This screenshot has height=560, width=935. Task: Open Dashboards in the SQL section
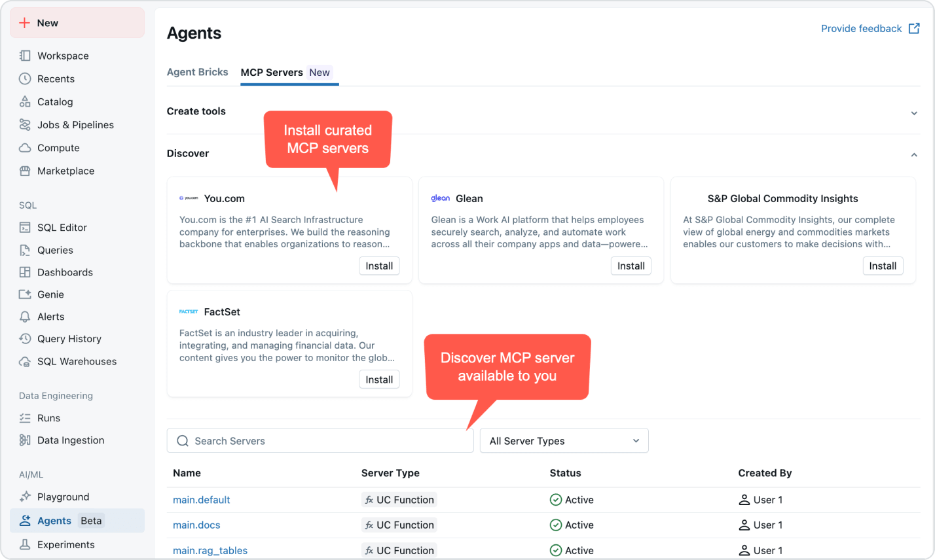[x=63, y=272]
